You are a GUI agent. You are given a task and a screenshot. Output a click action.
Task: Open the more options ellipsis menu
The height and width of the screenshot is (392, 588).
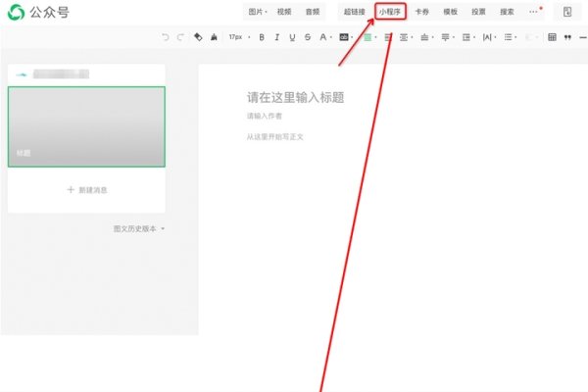point(534,12)
